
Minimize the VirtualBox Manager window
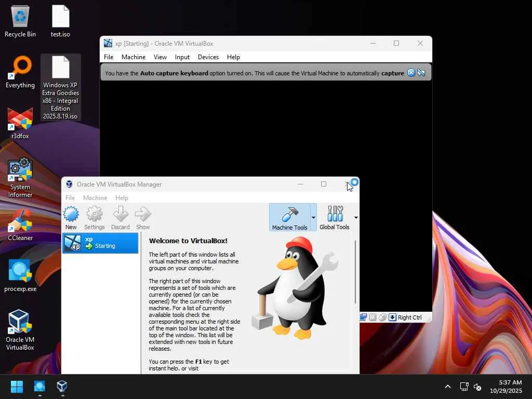point(300,184)
